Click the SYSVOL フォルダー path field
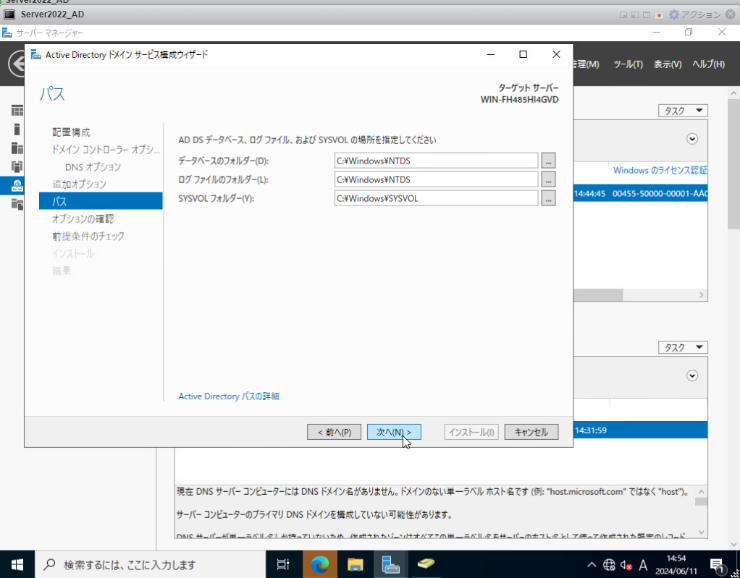The height and width of the screenshot is (578, 740). (x=436, y=198)
